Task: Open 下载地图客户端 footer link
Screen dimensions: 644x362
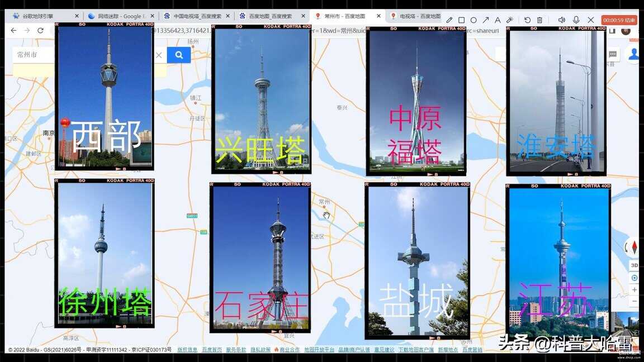Action: coord(416,350)
